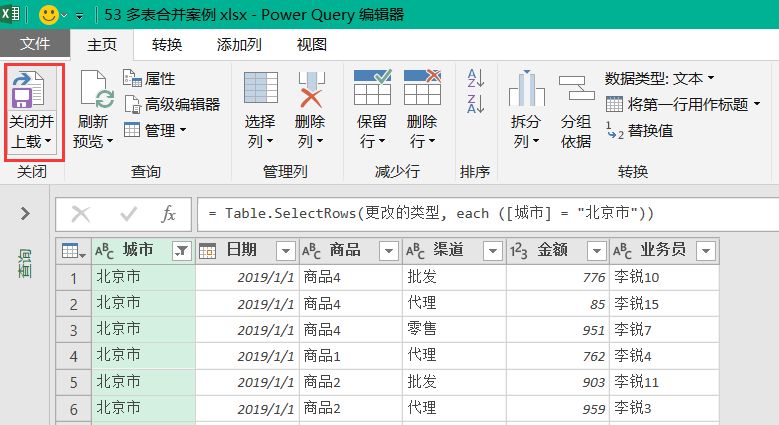Click the cell containing 李锐15
779x425 pixels.
coord(664,304)
